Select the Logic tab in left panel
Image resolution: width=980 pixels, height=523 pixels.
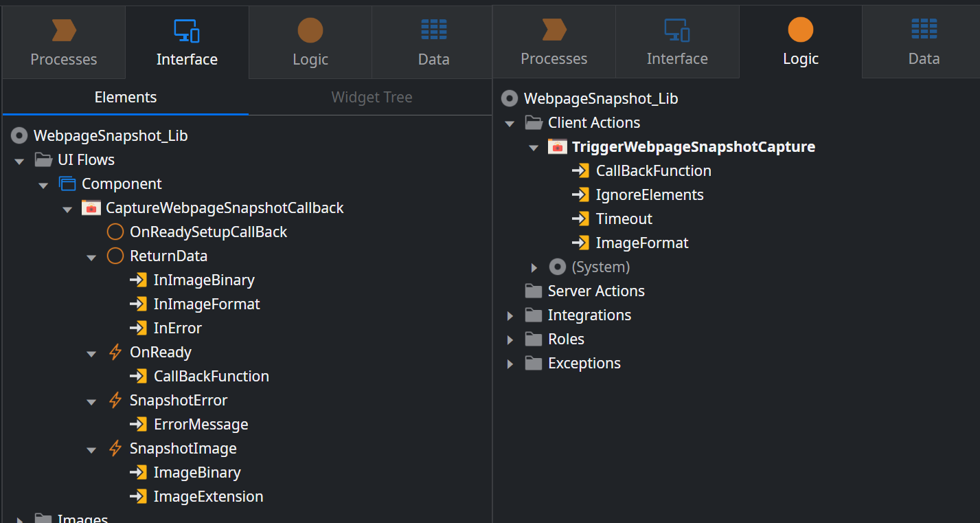point(310,43)
